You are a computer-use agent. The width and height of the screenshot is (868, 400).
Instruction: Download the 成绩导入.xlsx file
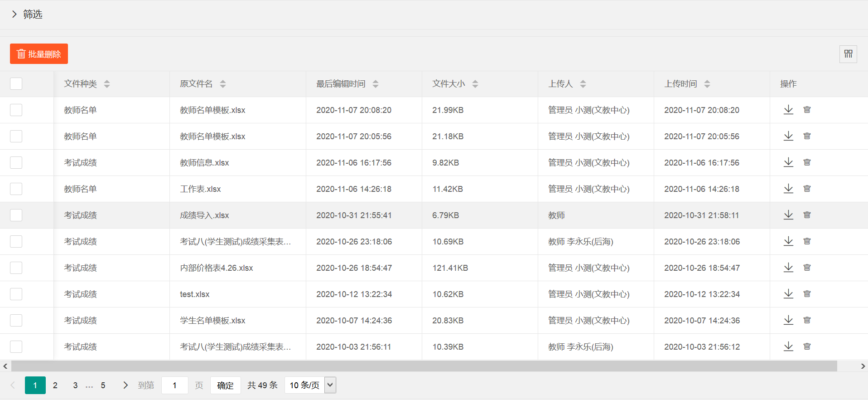788,215
